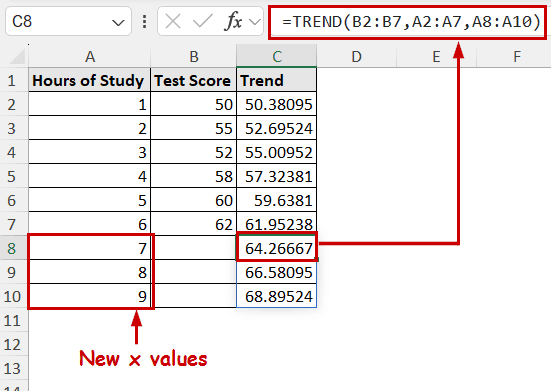Open the Name Box dropdown arrow

click(x=118, y=23)
